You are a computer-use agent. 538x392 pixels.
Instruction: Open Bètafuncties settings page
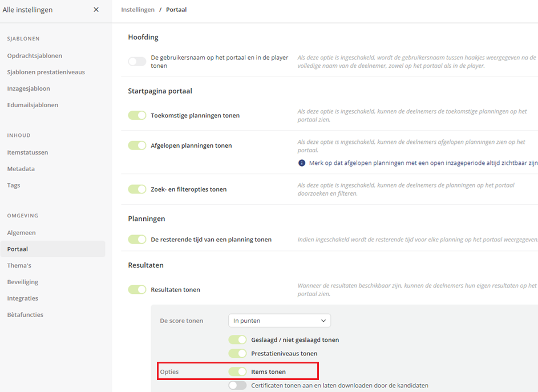point(25,314)
